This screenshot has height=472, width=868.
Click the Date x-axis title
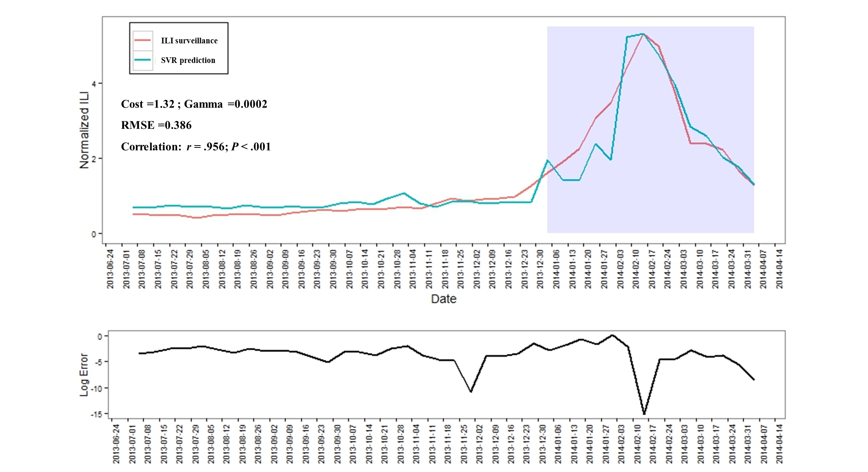tap(443, 299)
